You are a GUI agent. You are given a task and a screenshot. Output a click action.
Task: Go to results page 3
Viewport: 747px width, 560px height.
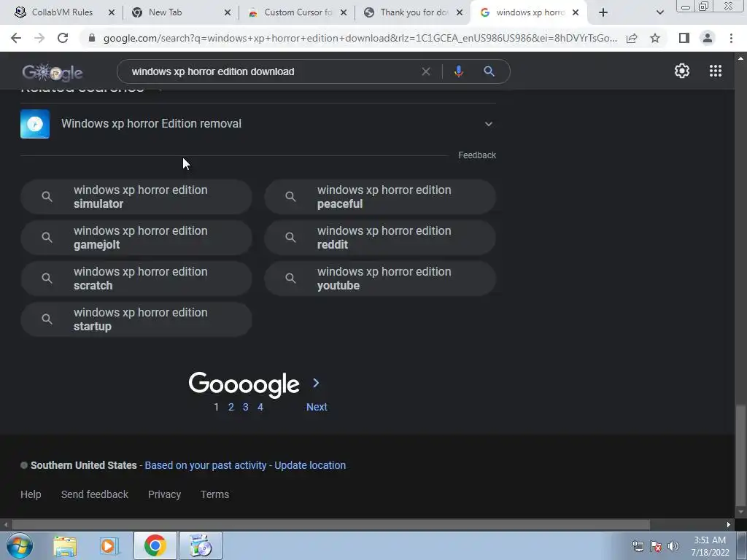click(x=245, y=407)
